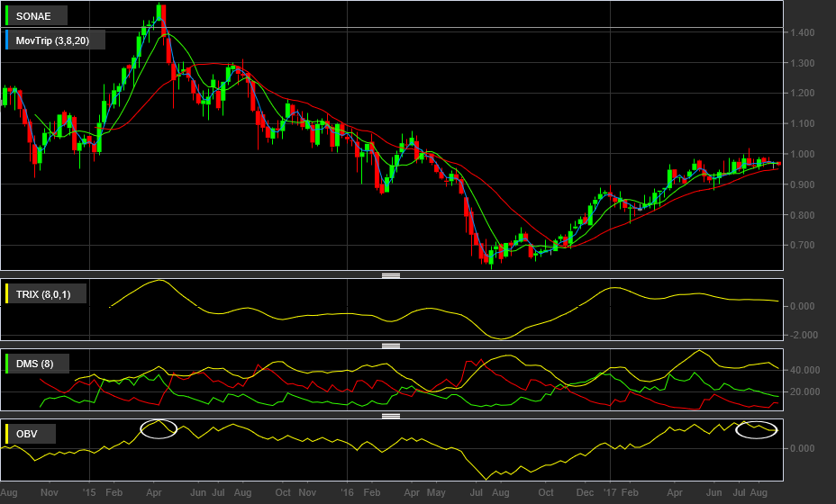
Task: Click the OBV indicator label
Action: (x=27, y=434)
